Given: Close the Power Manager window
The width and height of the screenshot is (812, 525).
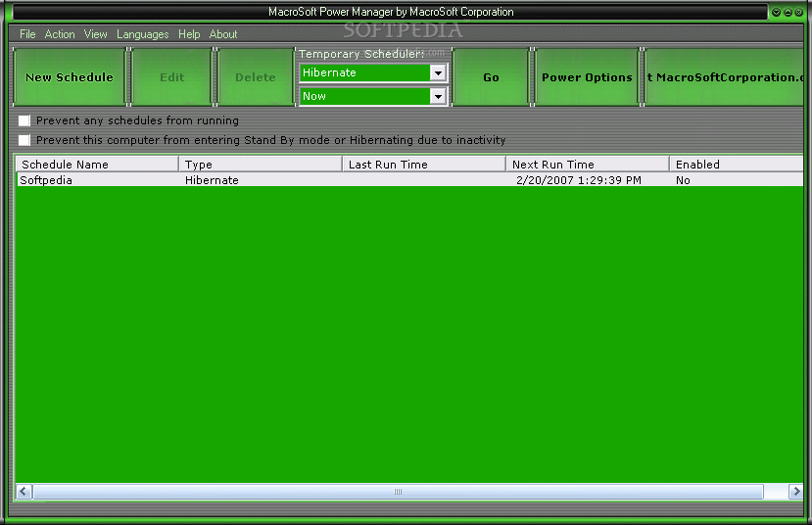Looking at the screenshot, I should point(799,12).
